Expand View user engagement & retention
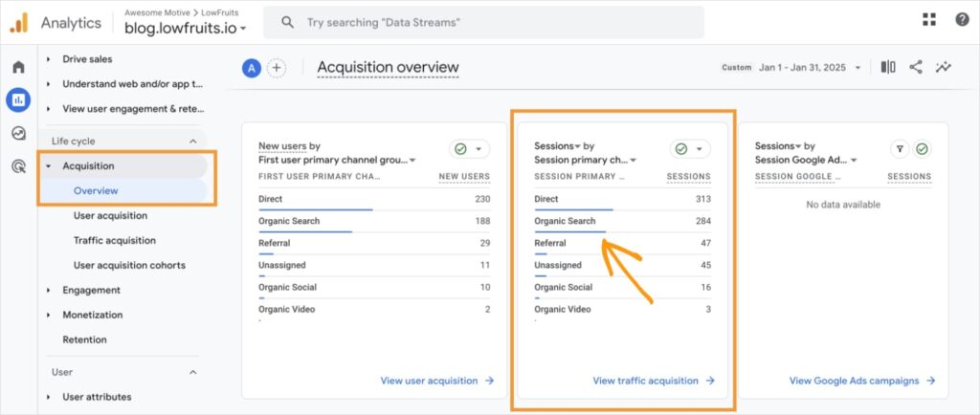The width and height of the screenshot is (980, 415). click(x=49, y=109)
